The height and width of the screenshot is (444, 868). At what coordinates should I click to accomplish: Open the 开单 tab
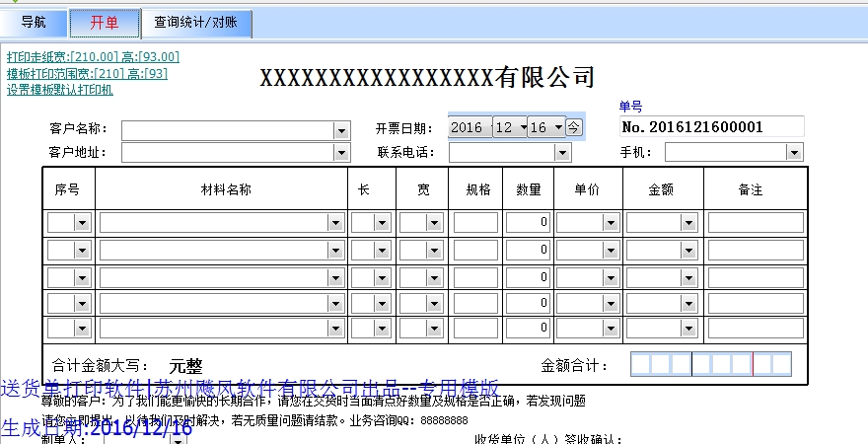(x=105, y=23)
